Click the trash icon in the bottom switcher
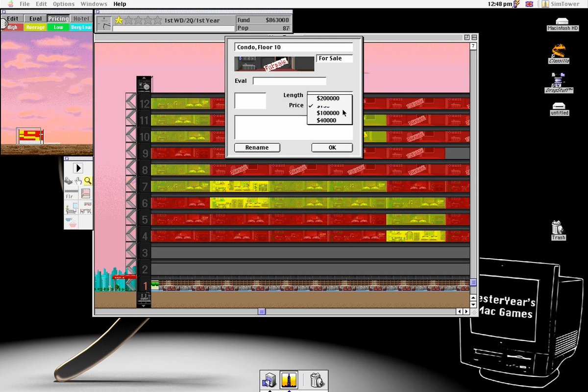This screenshot has height=392, width=588. pyautogui.click(x=317, y=380)
